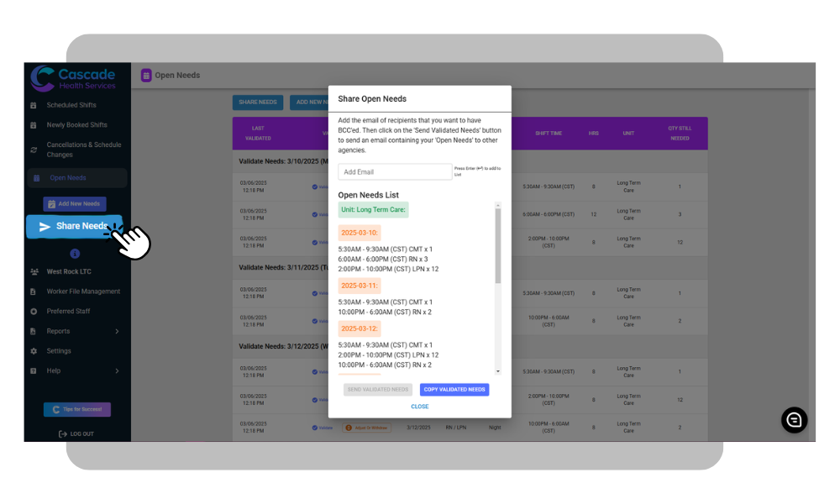This screenshot has height=504, width=840.
Task: Click the Close link in dialog
Action: 419,407
